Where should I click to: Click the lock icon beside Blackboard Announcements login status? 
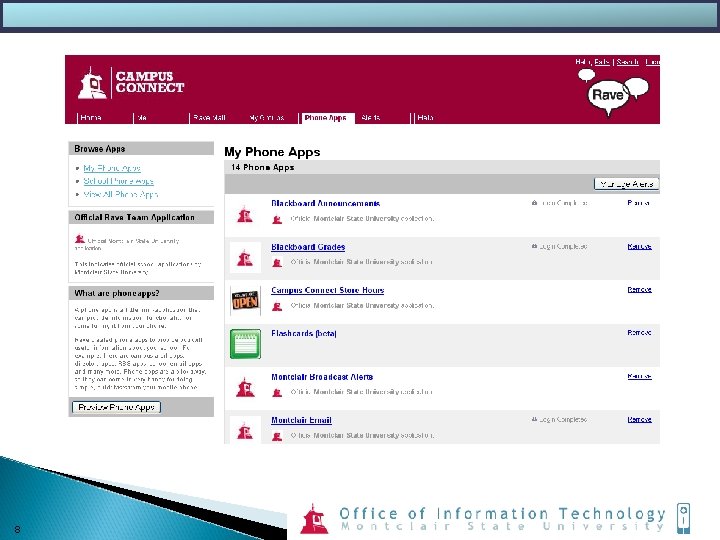click(534, 202)
